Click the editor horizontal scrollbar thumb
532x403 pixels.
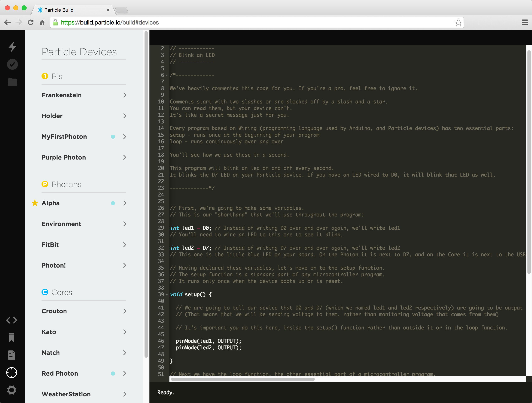[x=243, y=379]
